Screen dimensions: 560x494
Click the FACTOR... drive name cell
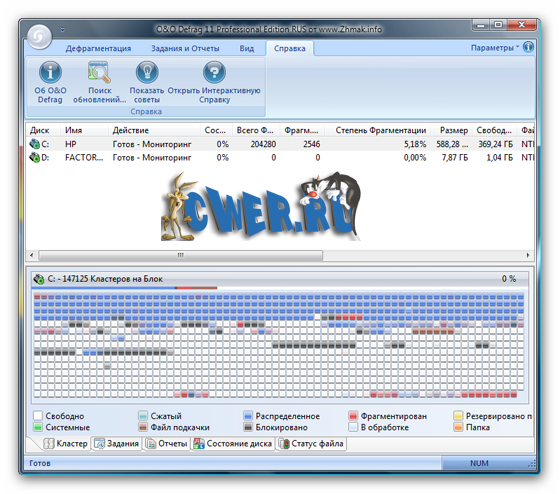[x=84, y=158]
